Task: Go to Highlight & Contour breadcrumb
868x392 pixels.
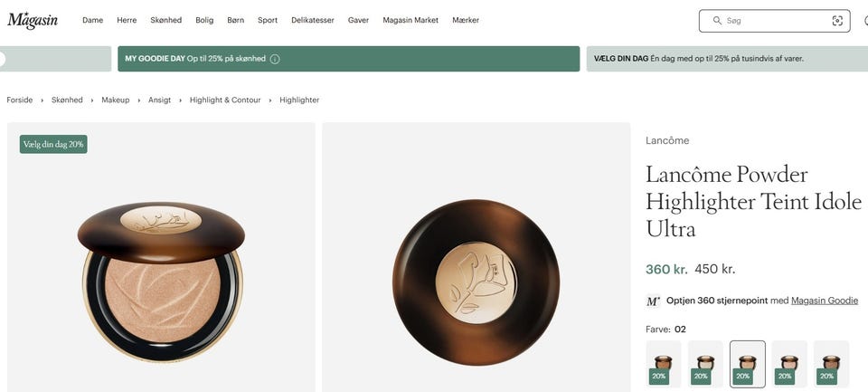Action: [x=225, y=100]
